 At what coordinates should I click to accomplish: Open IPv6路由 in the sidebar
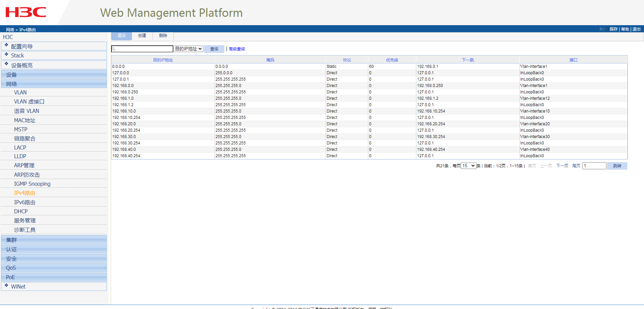[25, 202]
